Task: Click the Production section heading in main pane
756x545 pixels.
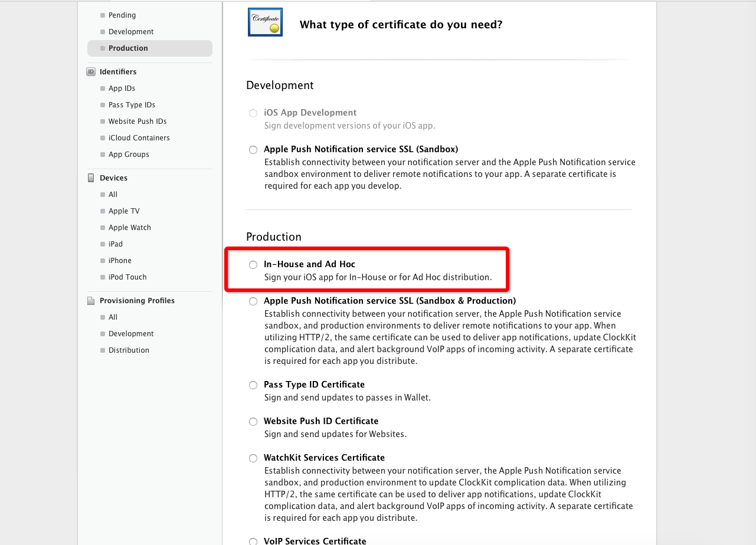Action: point(274,237)
